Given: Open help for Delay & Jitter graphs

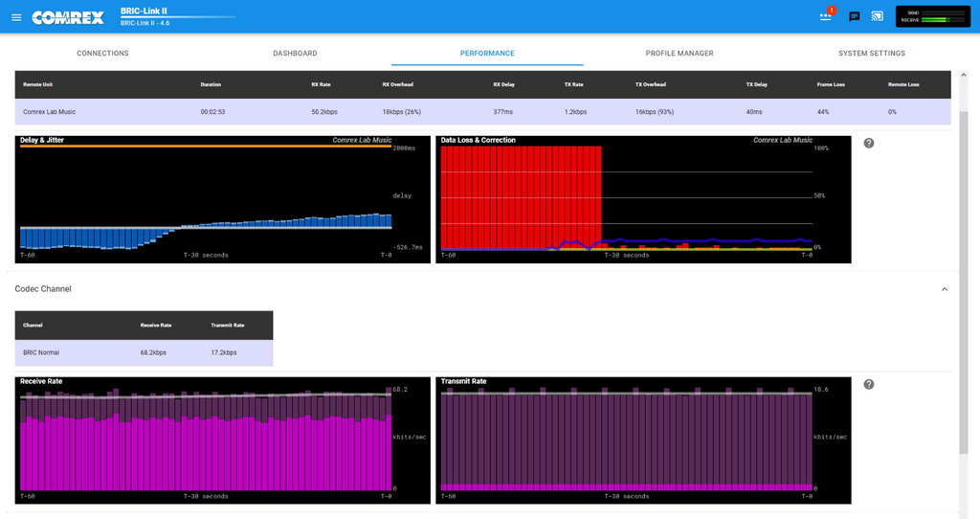Looking at the screenshot, I should point(869,144).
